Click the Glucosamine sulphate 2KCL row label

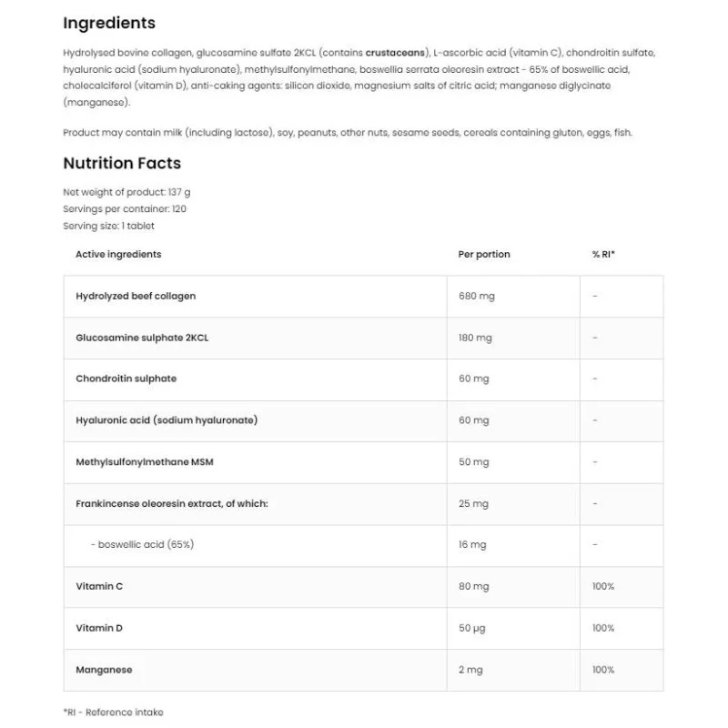tap(136, 338)
